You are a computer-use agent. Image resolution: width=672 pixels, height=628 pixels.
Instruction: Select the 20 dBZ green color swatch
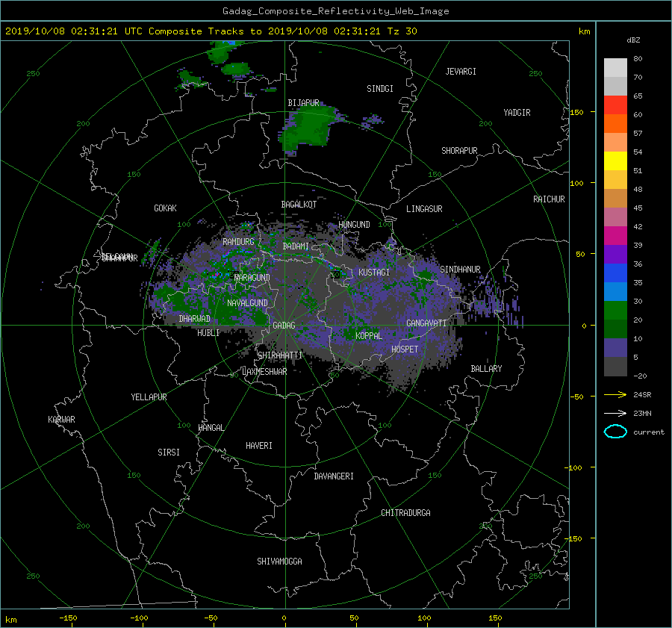click(615, 311)
